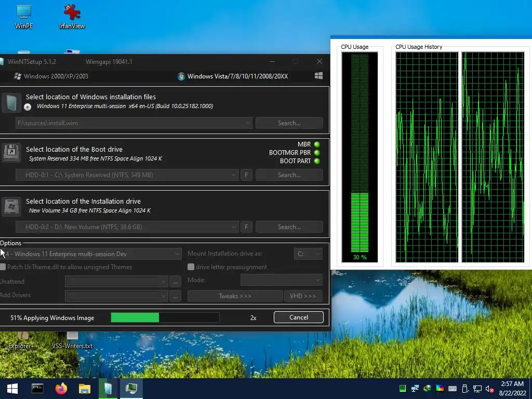This screenshot has width=532, height=399.
Task: Open File Explorer from the taskbar
Action: [85, 389]
